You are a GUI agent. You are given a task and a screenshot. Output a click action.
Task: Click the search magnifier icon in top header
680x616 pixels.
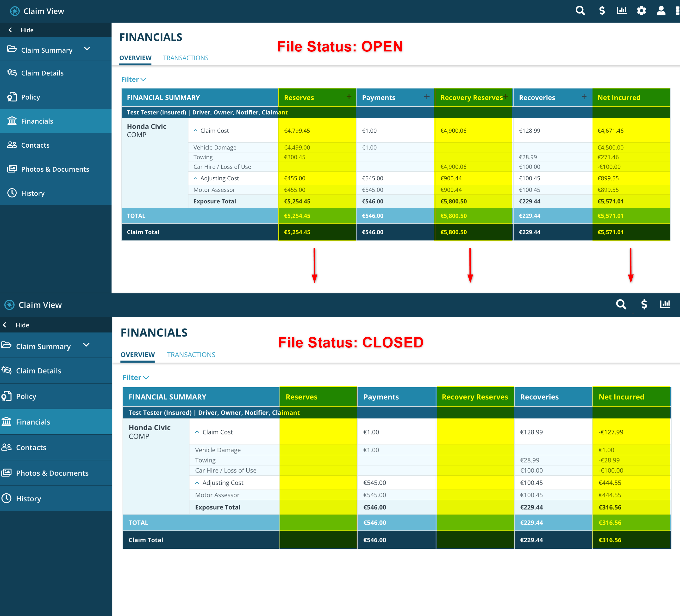(x=580, y=11)
